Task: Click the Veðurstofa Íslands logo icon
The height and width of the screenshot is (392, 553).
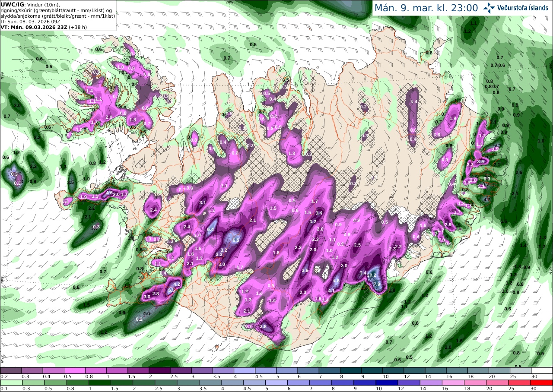Action: pyautogui.click(x=489, y=8)
